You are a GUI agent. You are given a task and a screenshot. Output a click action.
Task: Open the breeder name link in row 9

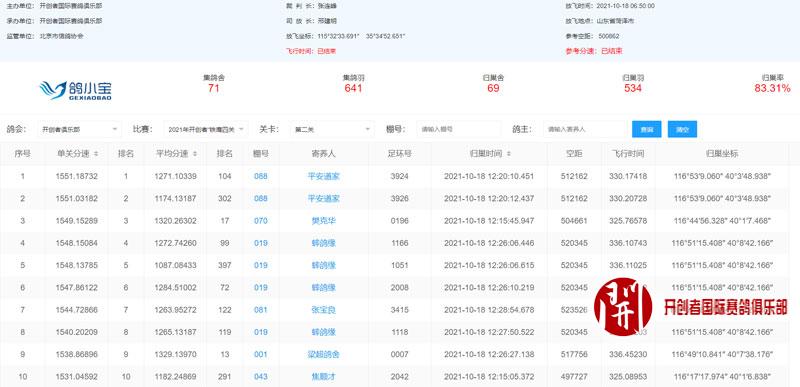point(323,354)
